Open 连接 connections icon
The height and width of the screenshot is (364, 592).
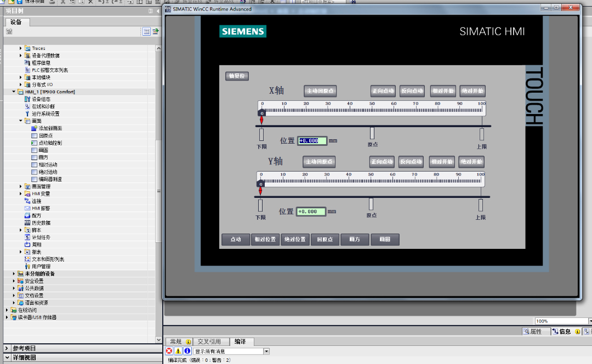27,201
